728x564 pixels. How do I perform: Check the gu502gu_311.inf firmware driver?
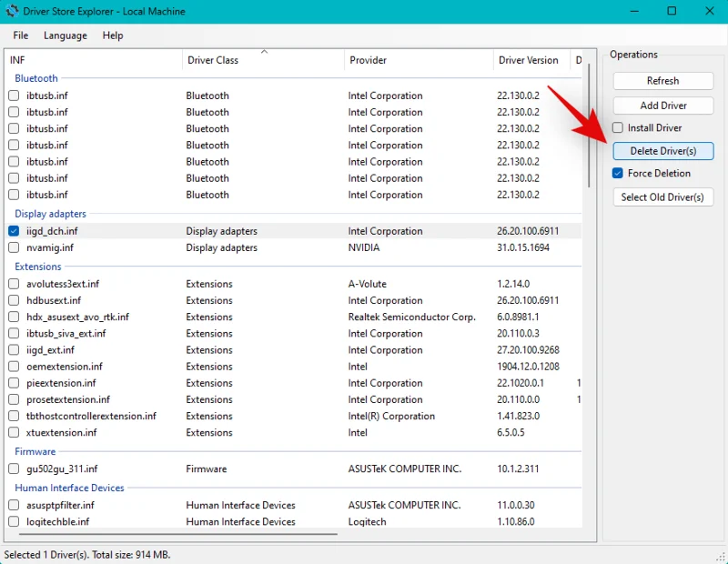(x=14, y=468)
